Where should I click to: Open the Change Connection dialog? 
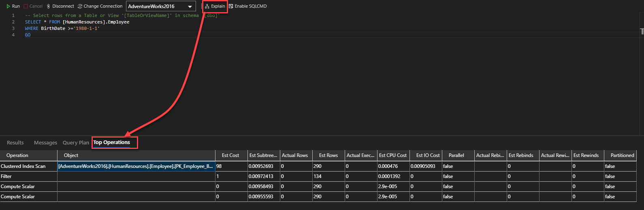(x=100, y=6)
